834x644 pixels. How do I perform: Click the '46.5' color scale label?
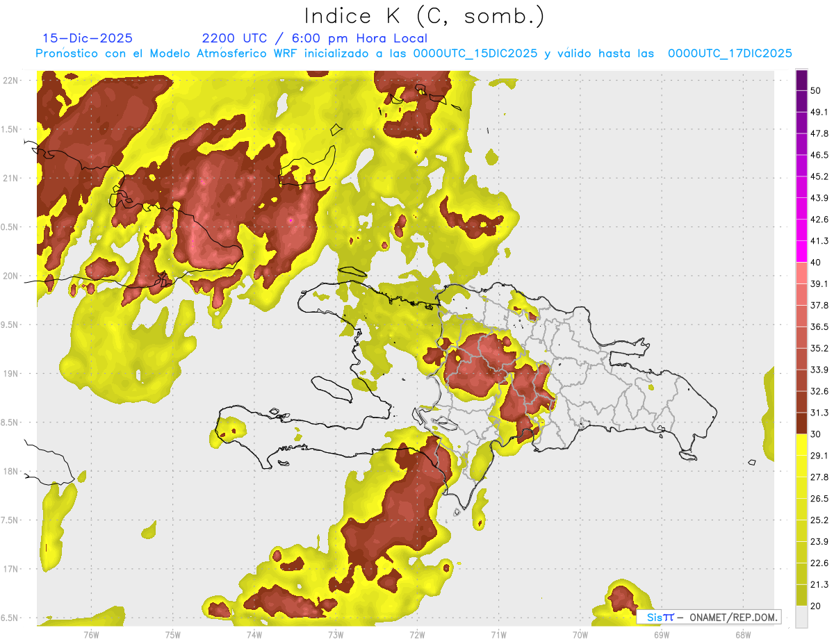pyautogui.click(x=819, y=155)
